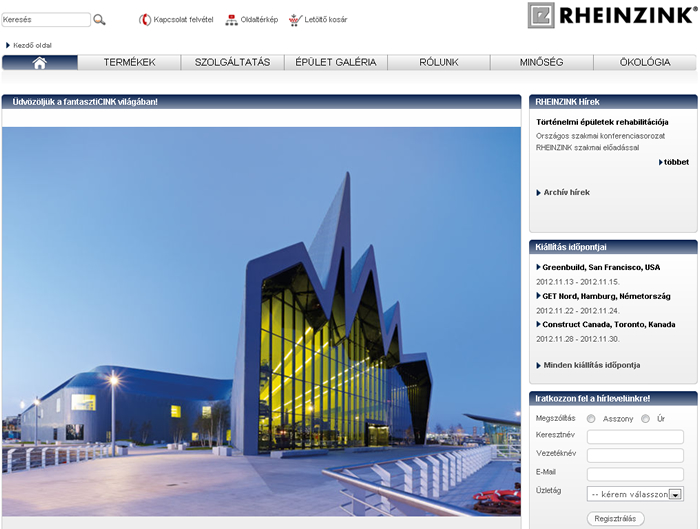Open the RÓLUNK menu

coord(439,62)
